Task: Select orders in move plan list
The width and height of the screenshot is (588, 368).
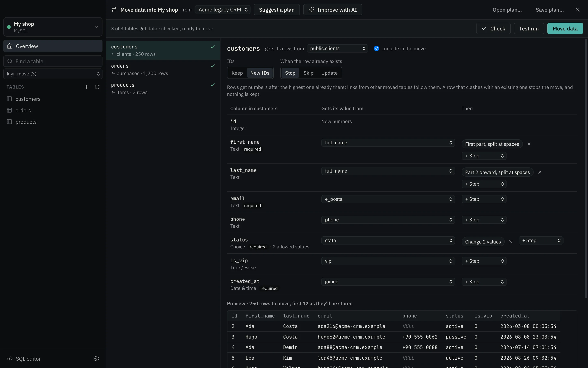Action: tap(163, 70)
